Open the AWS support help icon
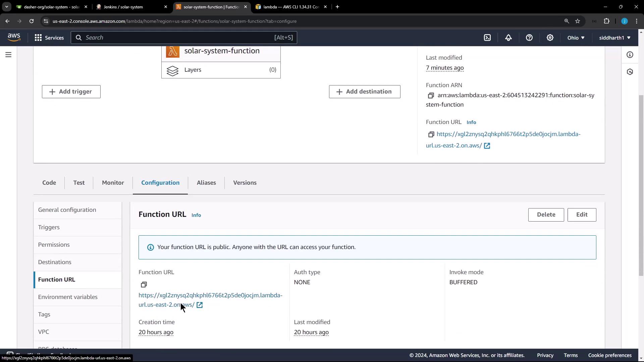Image resolution: width=644 pixels, height=362 pixels. (529, 38)
